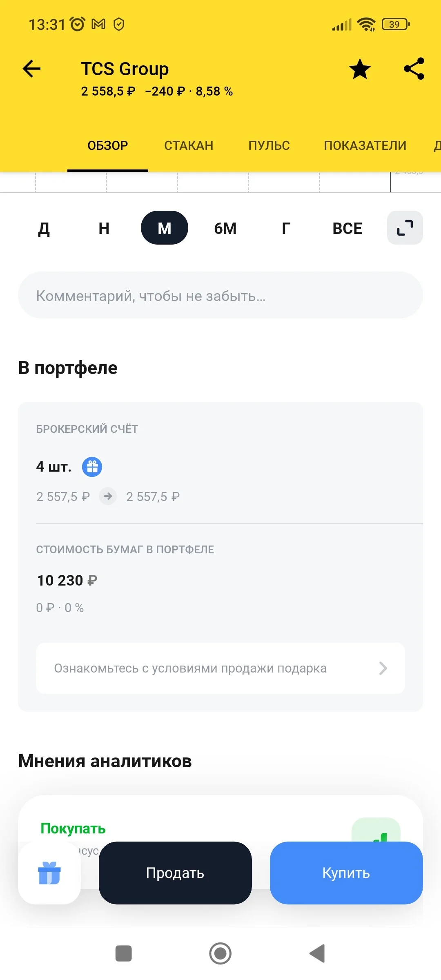Tap the blue gift badge next to 4 шт.
Viewport: 441px width, 980px height.
[92, 467]
